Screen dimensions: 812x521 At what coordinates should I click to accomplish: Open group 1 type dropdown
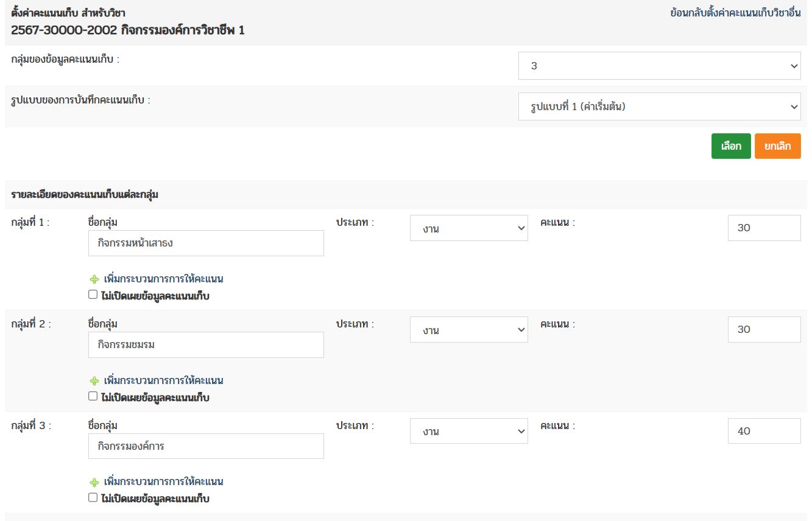[468, 228]
